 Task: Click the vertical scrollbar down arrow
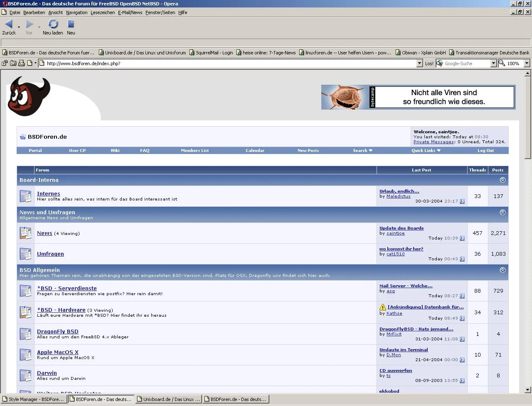(528, 390)
